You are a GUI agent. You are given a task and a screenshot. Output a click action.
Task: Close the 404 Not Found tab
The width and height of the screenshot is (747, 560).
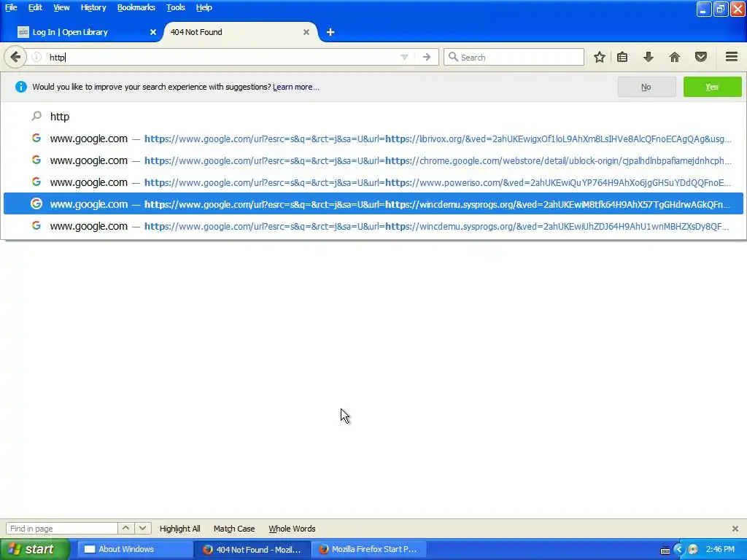306,32
